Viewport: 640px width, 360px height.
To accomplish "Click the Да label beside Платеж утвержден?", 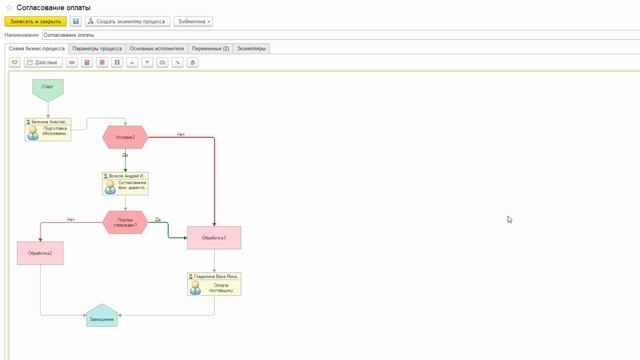I will 158,220.
